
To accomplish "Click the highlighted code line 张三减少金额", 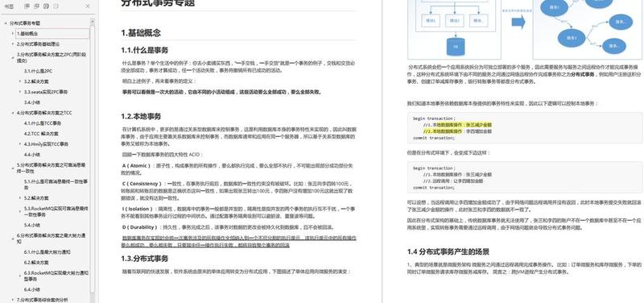I will click(x=457, y=125).
